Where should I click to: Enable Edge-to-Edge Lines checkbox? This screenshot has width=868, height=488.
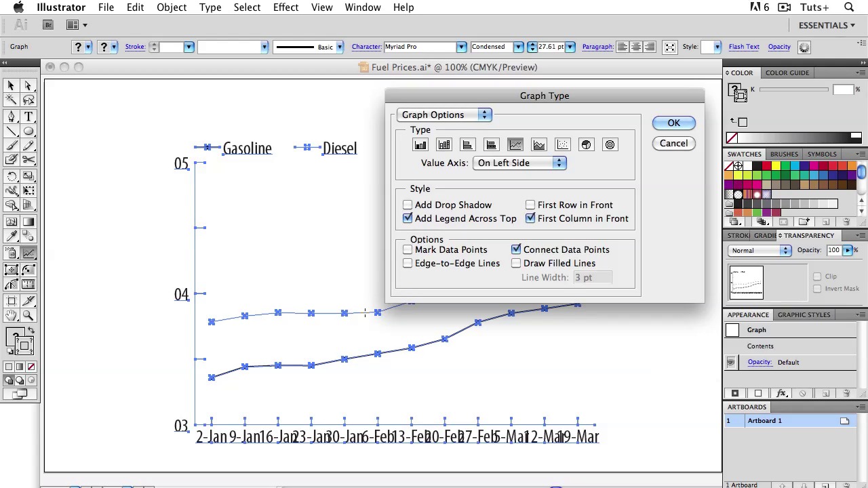(x=408, y=263)
